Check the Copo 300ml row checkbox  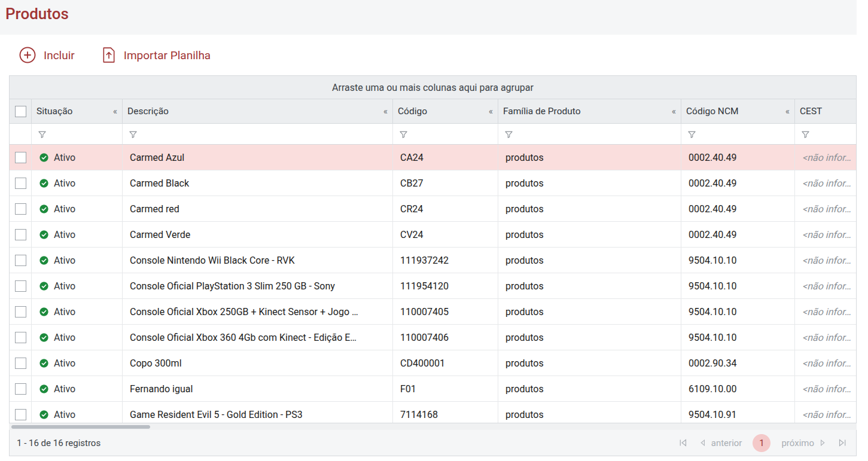coord(21,363)
